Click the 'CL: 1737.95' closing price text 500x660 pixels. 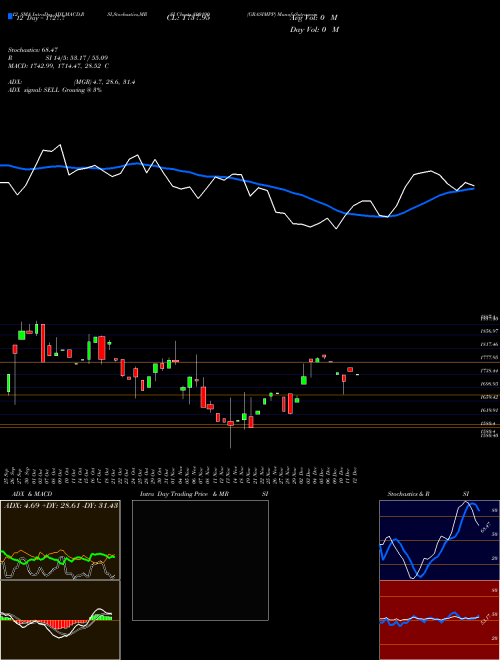point(188,18)
